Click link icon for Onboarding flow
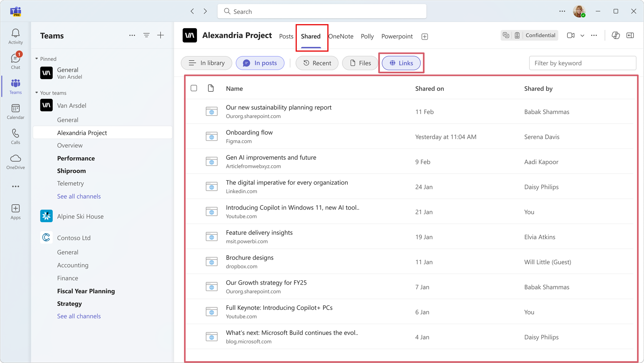This screenshot has width=644, height=363. tap(212, 137)
